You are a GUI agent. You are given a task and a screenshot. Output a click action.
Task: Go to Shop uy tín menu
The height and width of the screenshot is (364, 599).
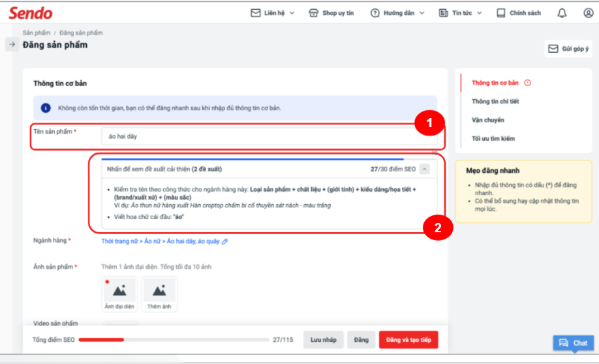pos(331,13)
